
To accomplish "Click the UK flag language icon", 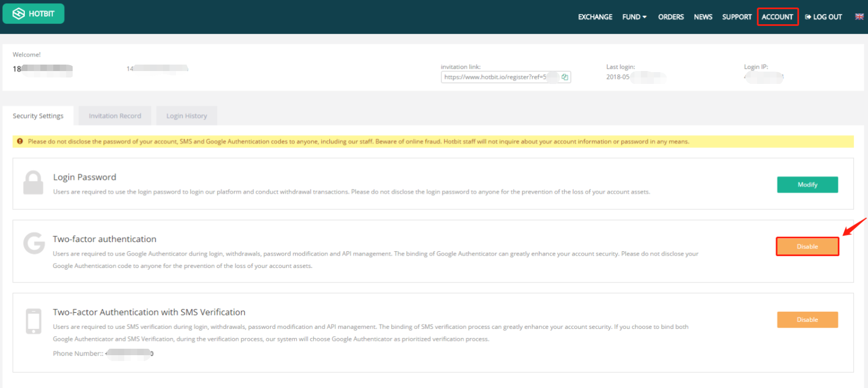I will coord(859,17).
